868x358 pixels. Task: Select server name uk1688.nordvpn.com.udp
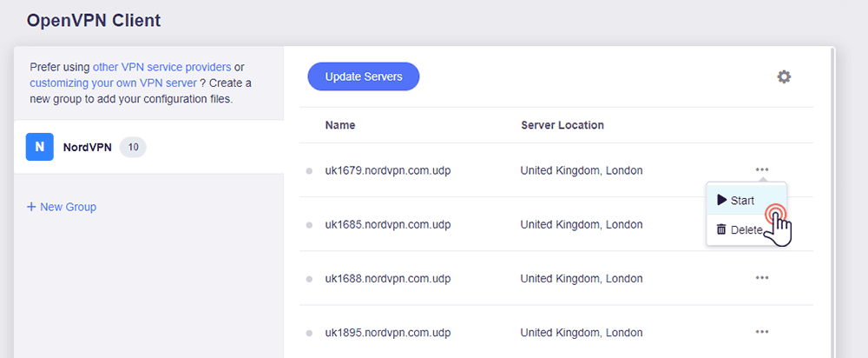[388, 279]
